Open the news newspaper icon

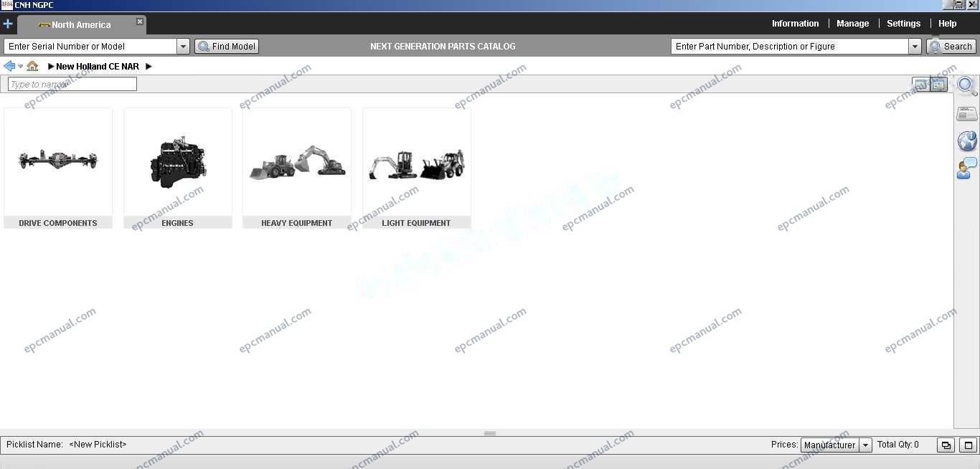(967, 114)
